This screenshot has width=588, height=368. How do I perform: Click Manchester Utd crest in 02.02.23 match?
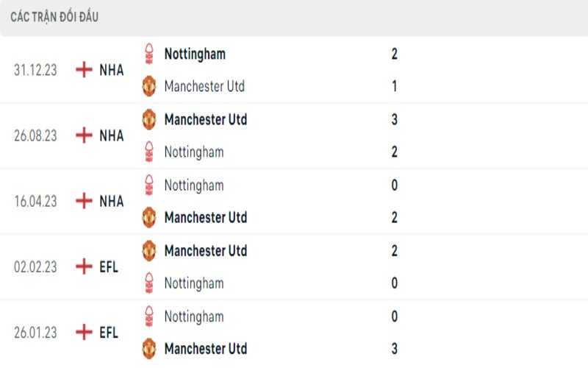click(149, 250)
